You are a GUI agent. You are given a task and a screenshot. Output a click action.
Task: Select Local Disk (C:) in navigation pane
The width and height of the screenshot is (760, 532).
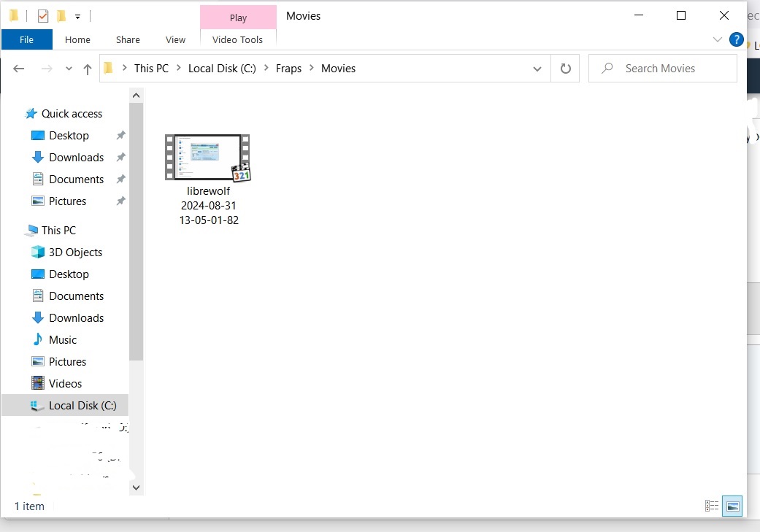click(x=65, y=405)
